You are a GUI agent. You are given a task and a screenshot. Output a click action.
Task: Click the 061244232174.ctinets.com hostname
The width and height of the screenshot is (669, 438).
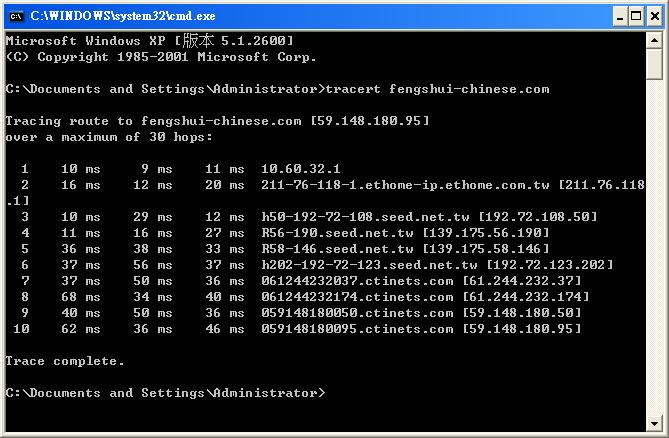tap(357, 297)
